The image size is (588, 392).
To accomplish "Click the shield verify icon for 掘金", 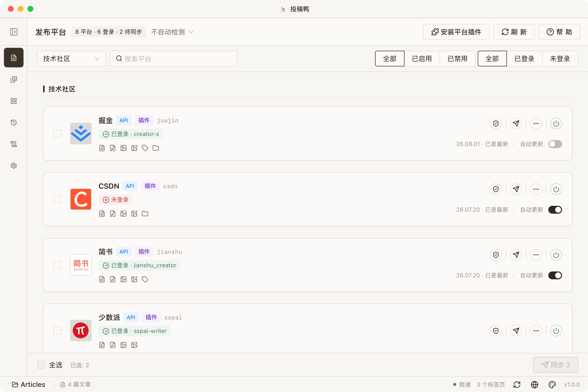I will pyautogui.click(x=496, y=123).
